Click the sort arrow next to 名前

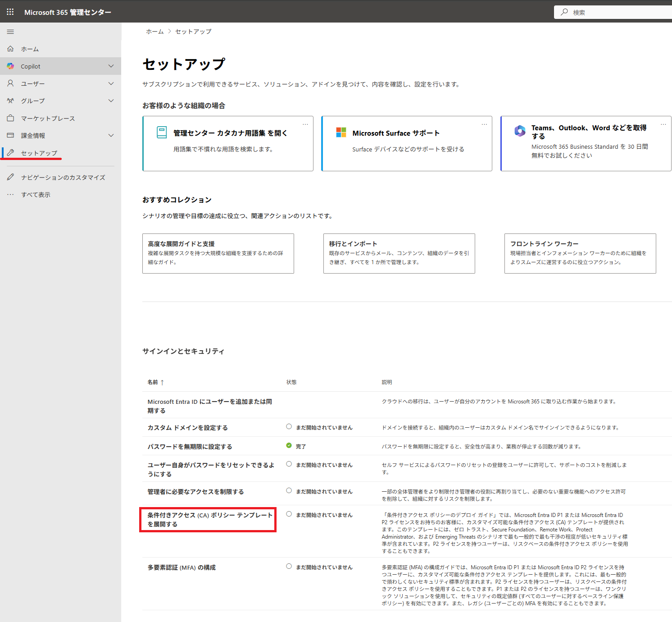coord(162,382)
